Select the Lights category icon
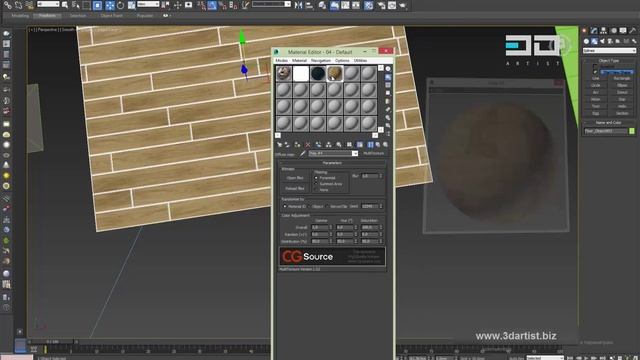This screenshot has height=360, width=640. coord(602,41)
